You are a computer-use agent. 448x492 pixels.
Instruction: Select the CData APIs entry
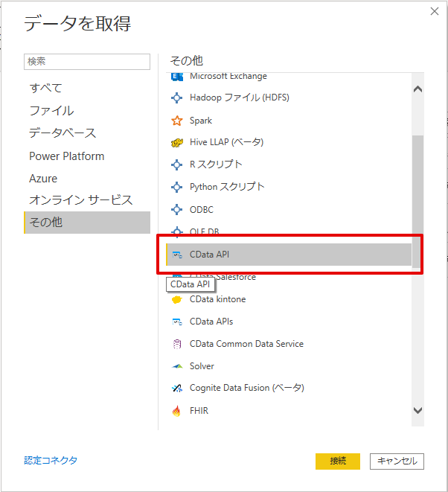pyautogui.click(x=289, y=322)
